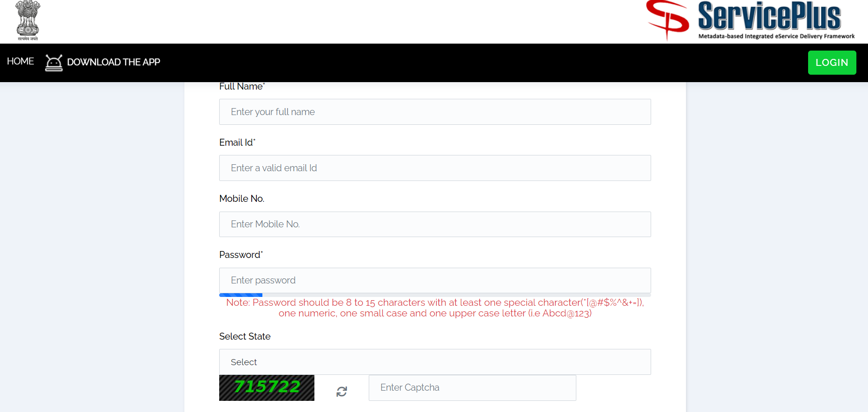Click the Indian national emblem logo
The width and height of the screenshot is (868, 412).
(28, 21)
